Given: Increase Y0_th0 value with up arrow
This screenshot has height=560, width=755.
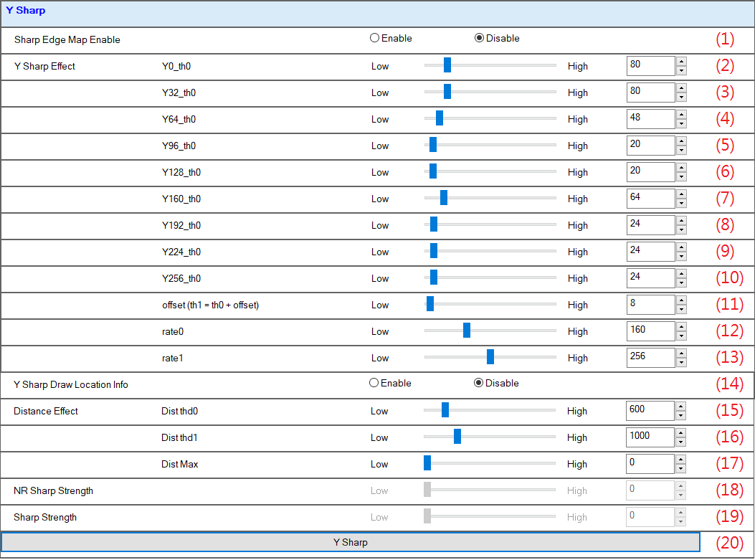Looking at the screenshot, I should pyautogui.click(x=681, y=62).
